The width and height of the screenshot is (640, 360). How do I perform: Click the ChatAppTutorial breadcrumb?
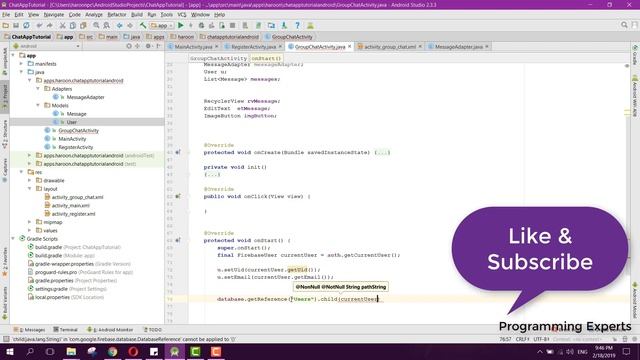point(28,37)
